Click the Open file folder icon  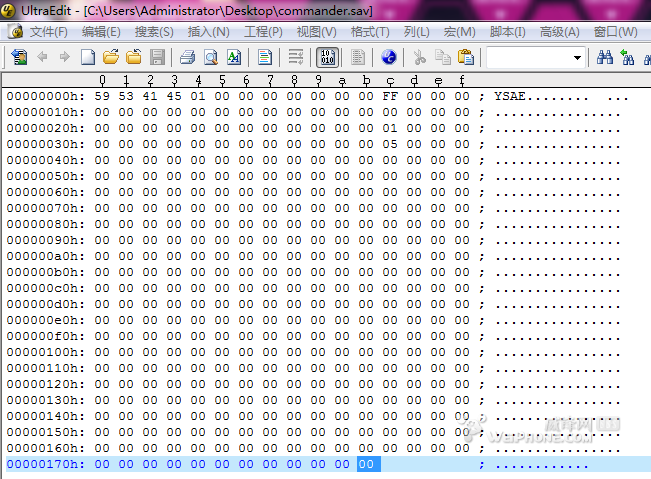111,57
